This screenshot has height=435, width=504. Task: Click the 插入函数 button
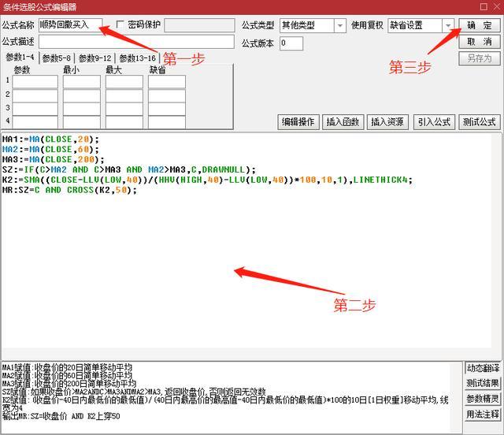point(343,122)
